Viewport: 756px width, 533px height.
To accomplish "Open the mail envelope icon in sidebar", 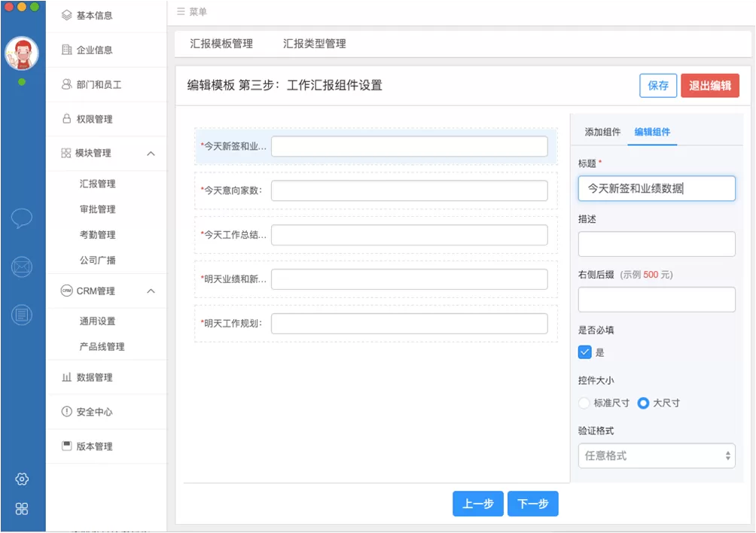I will 22,266.
